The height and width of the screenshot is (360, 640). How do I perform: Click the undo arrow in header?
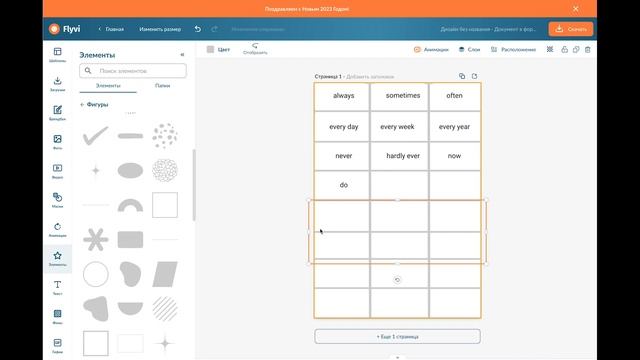(198, 29)
